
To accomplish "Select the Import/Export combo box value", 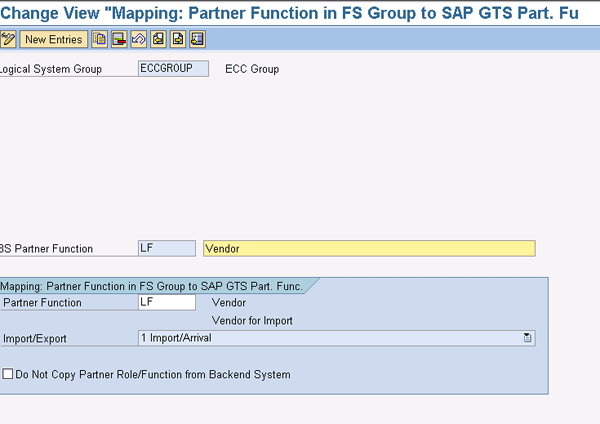I will (x=336, y=338).
